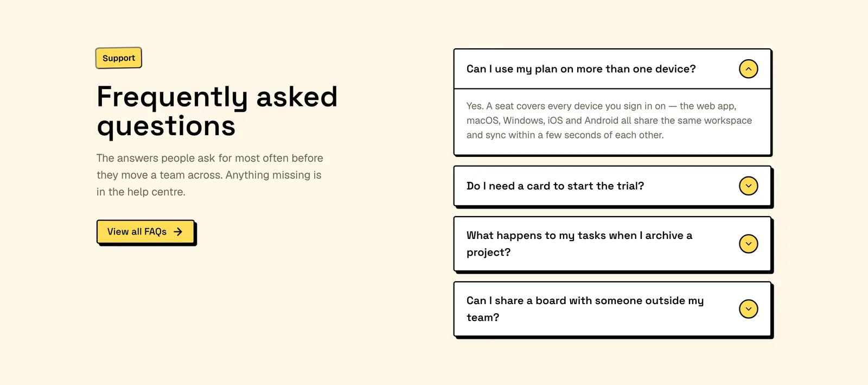Viewport: 868px width, 385px height.
Task: Click the 'macOS, Windows, iOS and Android' answer line
Action: 609,121
